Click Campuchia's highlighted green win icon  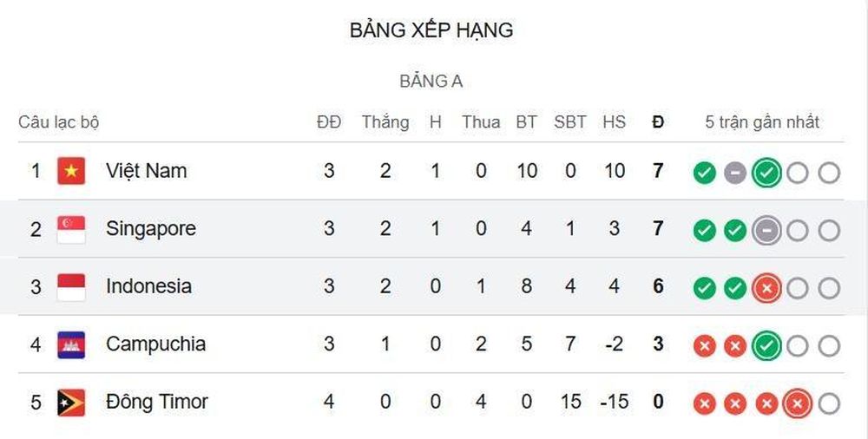pos(766,346)
